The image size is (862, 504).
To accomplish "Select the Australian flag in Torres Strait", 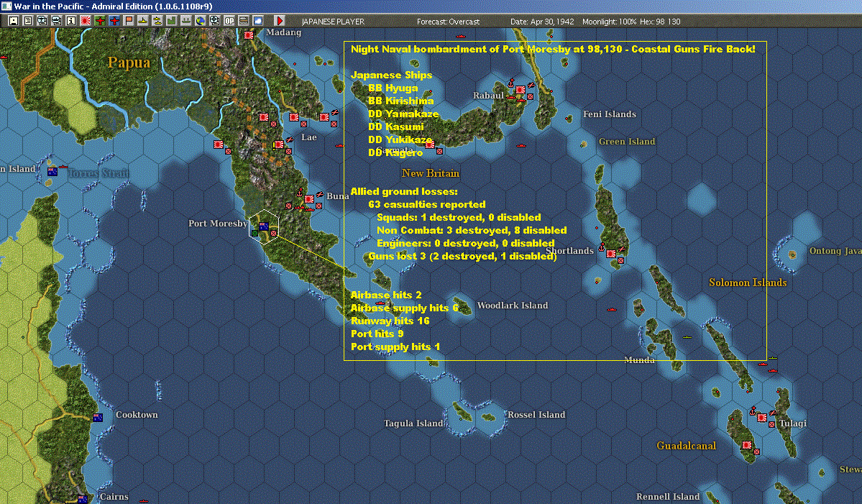I will 52,172.
